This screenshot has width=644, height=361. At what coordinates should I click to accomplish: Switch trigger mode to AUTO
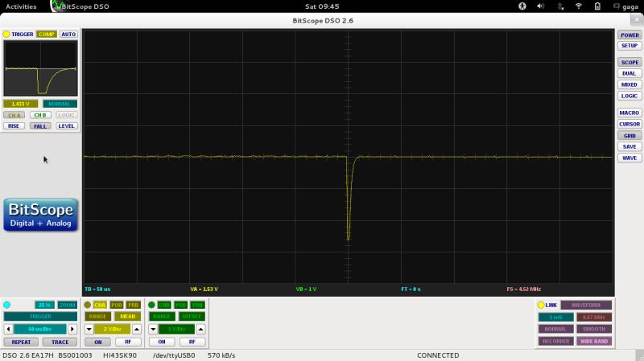click(x=68, y=34)
